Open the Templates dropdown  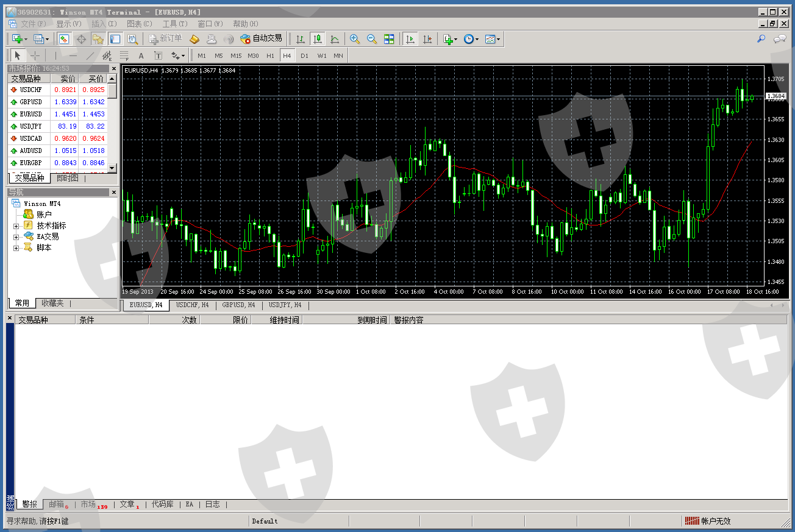(x=493, y=39)
